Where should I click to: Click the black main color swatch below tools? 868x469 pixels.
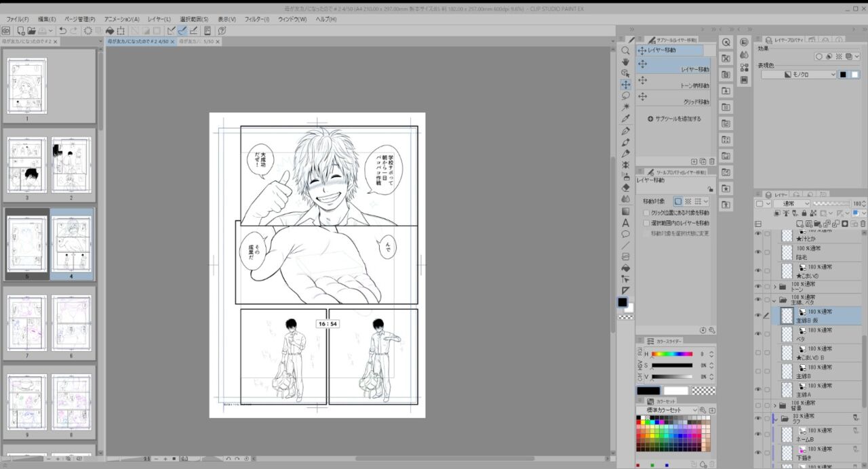pyautogui.click(x=623, y=302)
